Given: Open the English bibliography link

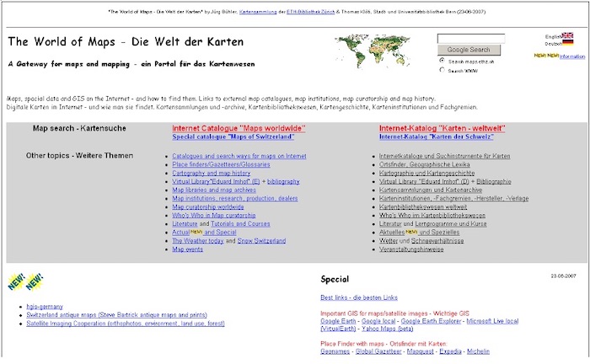Looking at the screenshot, I should (x=283, y=181).
